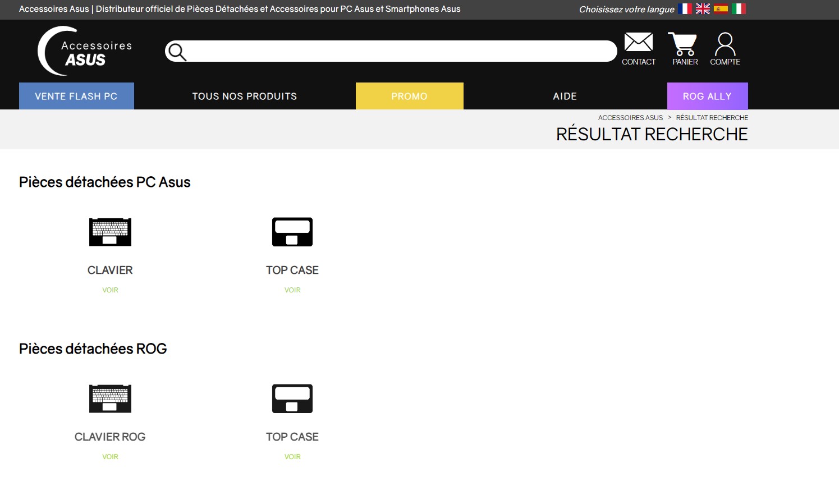Open the Contact envelope icon
This screenshot has width=839, height=504.
(x=639, y=42)
